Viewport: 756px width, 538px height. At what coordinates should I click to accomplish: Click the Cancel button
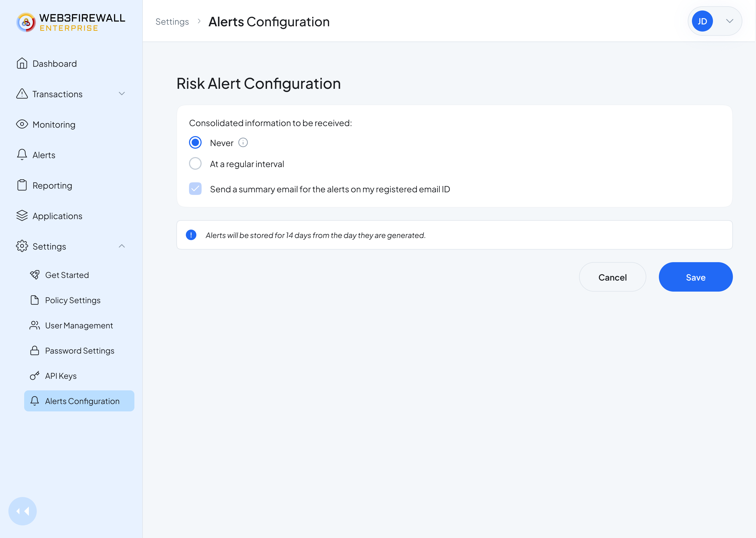[613, 277]
